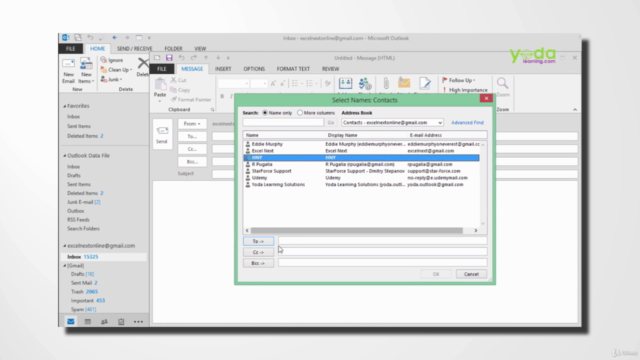The width and height of the screenshot is (640, 360).
Task: Collapse the Favorites folder group
Action: (x=64, y=106)
